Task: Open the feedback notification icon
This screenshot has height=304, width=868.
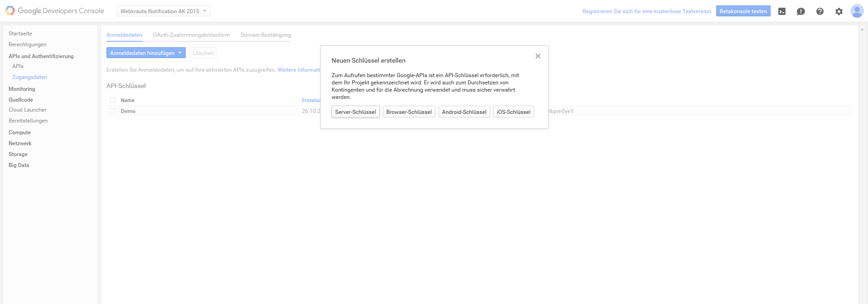Action: (801, 11)
